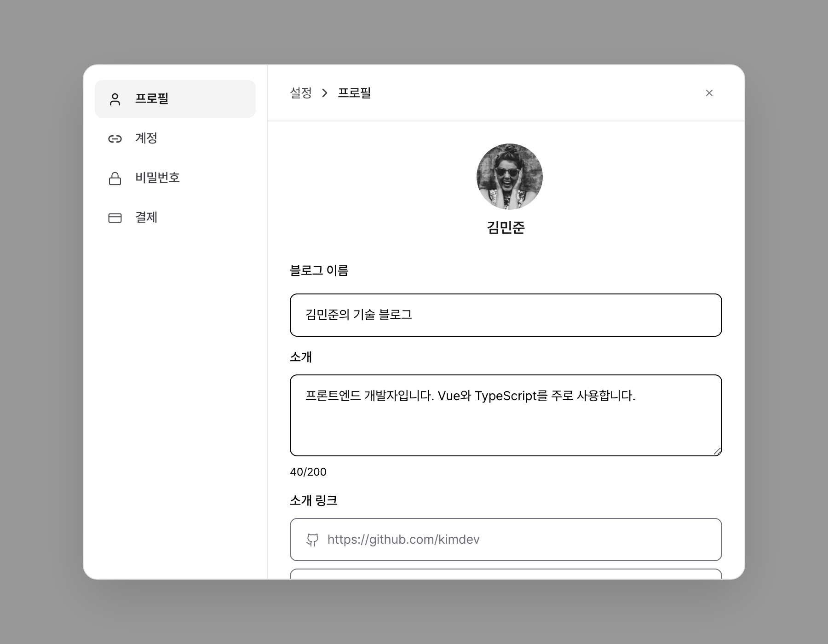Click the GitHub icon in the 소개 링크 field
This screenshot has height=644, width=828.
[x=312, y=540]
